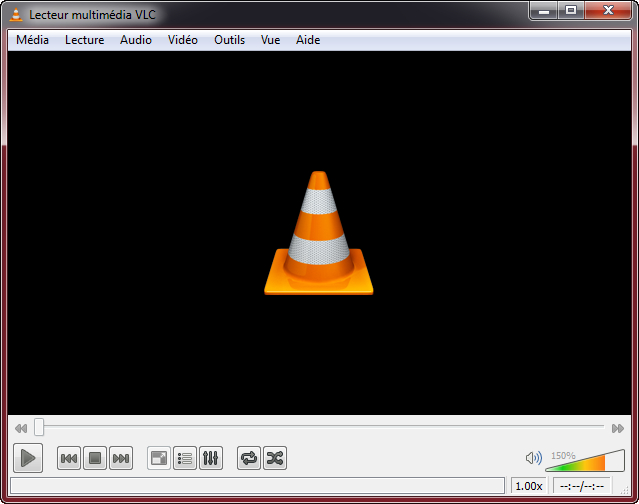Viewport: 639px width, 504px height.
Task: Minimize the VLC window
Action: tap(544, 11)
